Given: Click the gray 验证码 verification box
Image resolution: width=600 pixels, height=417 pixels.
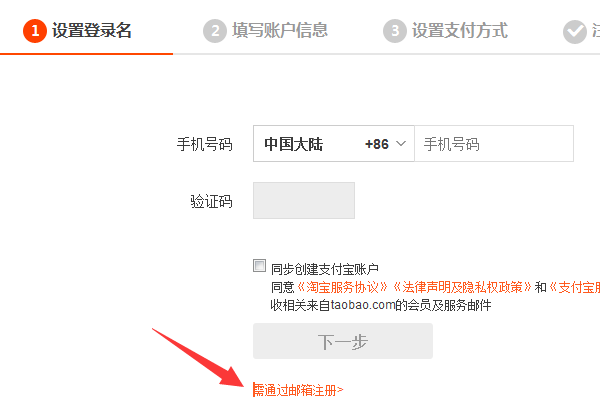Looking at the screenshot, I should coord(304,200).
